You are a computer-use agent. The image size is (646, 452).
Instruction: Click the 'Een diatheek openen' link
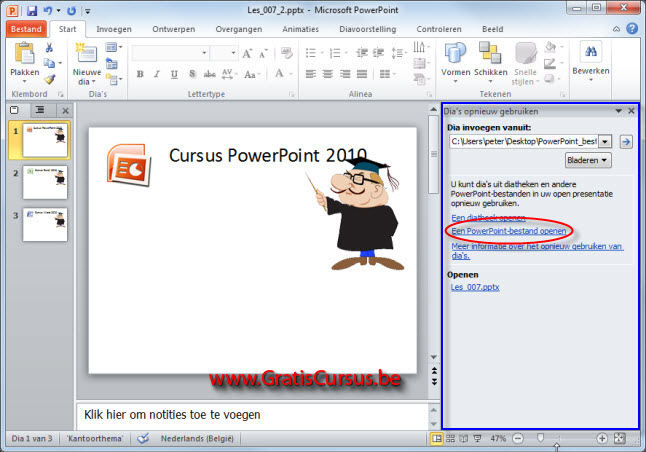[x=488, y=218]
